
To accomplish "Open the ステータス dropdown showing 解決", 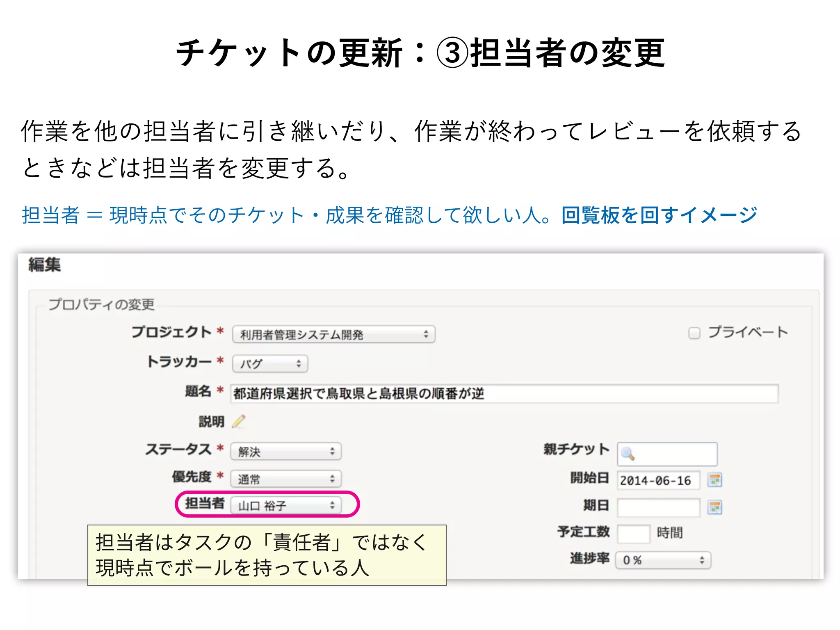I will click(x=286, y=452).
